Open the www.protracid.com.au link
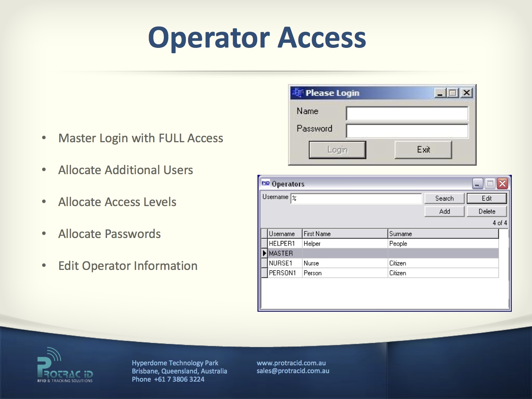Screen dimensions: 532x399 (291, 363)
